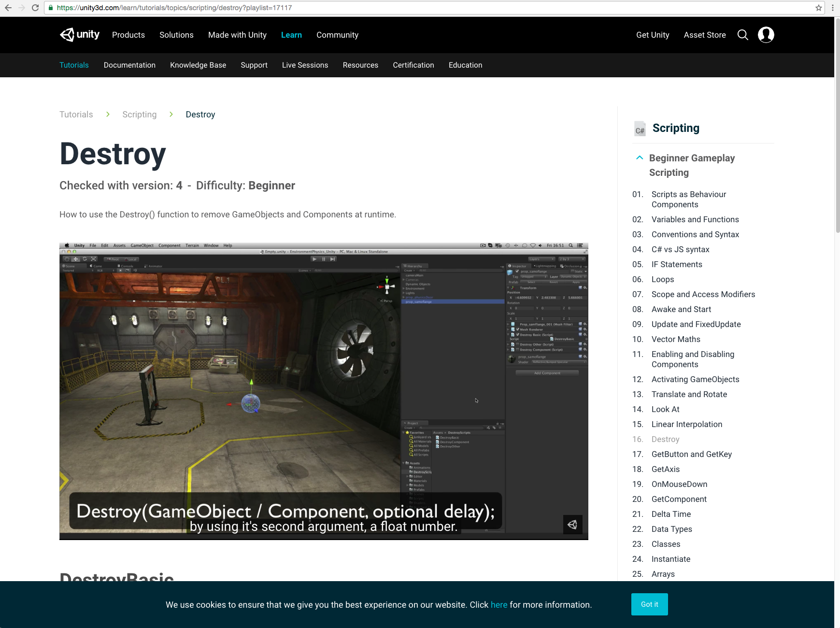Play the Destroy tutorial video
840x628 pixels.
coord(324,391)
